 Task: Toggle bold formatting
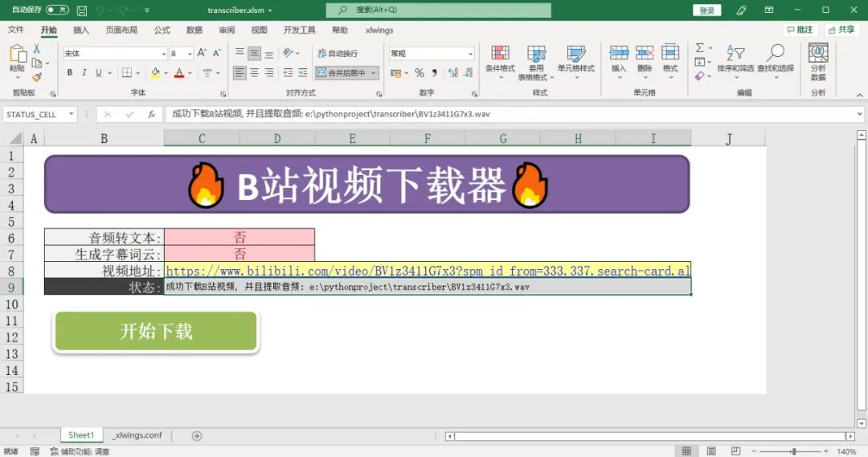coord(70,73)
